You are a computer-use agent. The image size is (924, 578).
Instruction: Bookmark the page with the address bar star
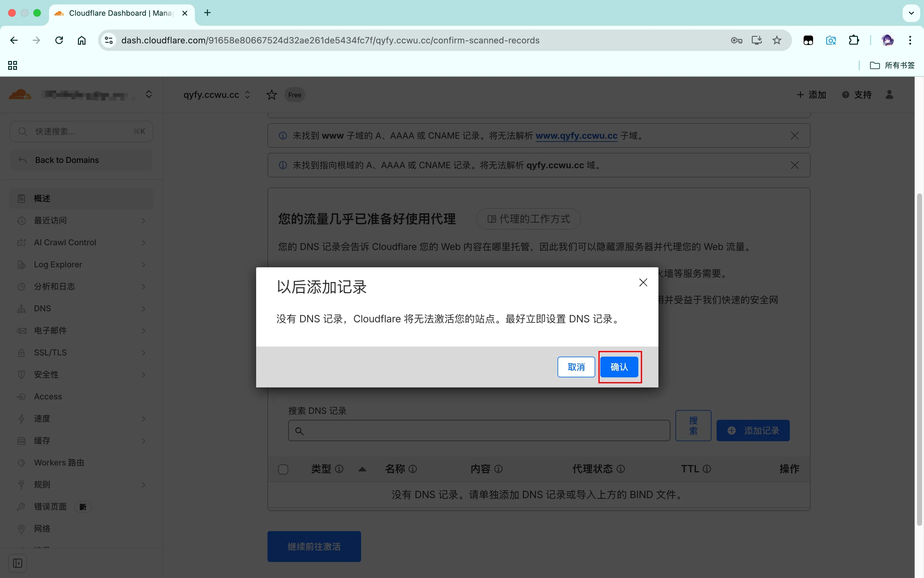click(x=777, y=41)
